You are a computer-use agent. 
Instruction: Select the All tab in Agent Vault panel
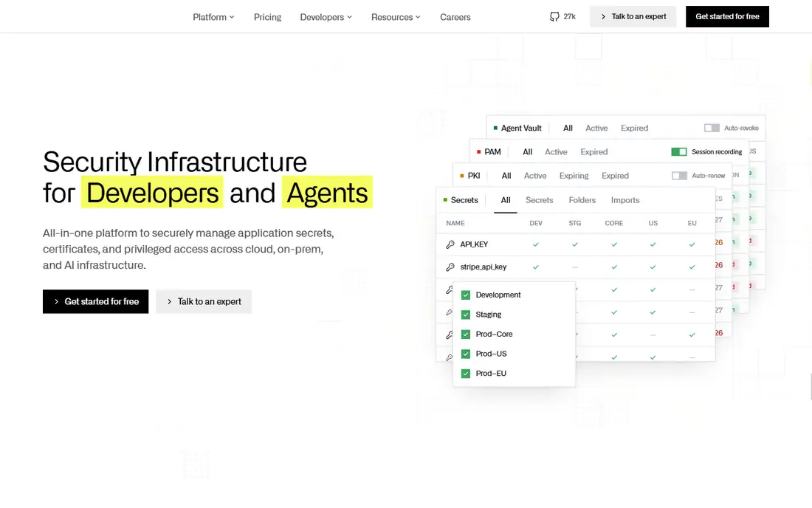coord(568,128)
